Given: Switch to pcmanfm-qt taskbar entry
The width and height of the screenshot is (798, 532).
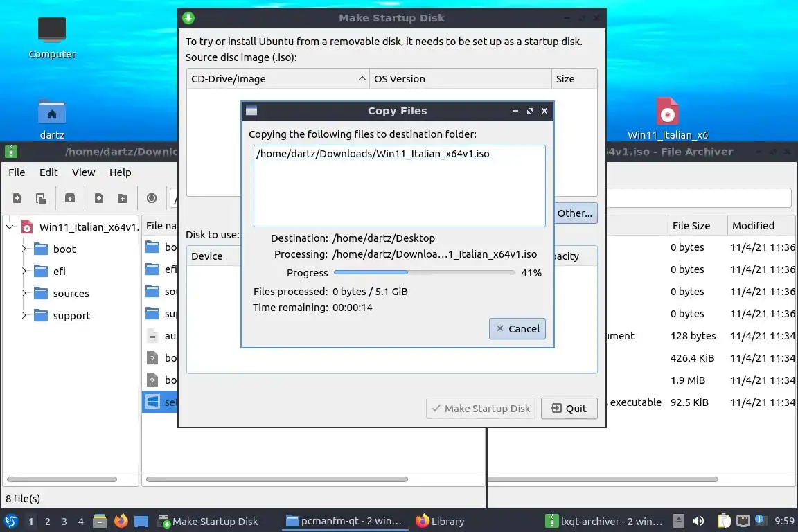Looking at the screenshot, I should pyautogui.click(x=344, y=521).
